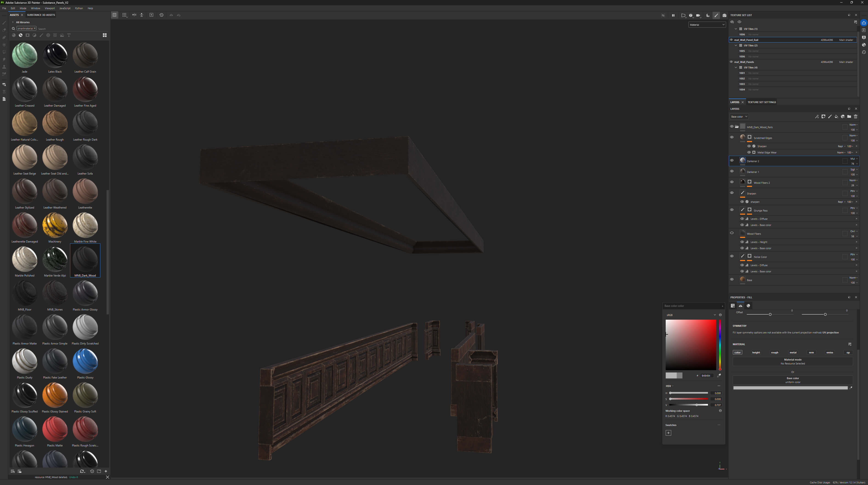Click the Undo-it link
The height and width of the screenshot is (485, 868).
pos(73,477)
